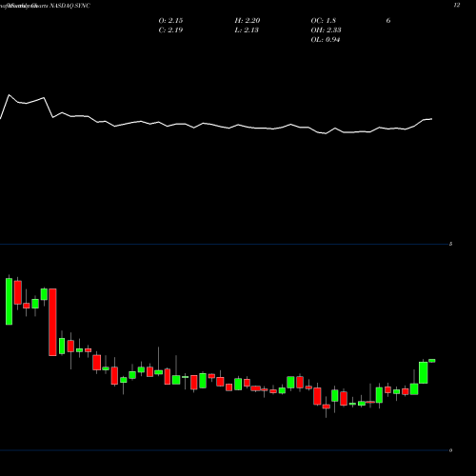Click the tallest red candlestick in the chart
The image size is (476, 476).
click(x=52, y=322)
